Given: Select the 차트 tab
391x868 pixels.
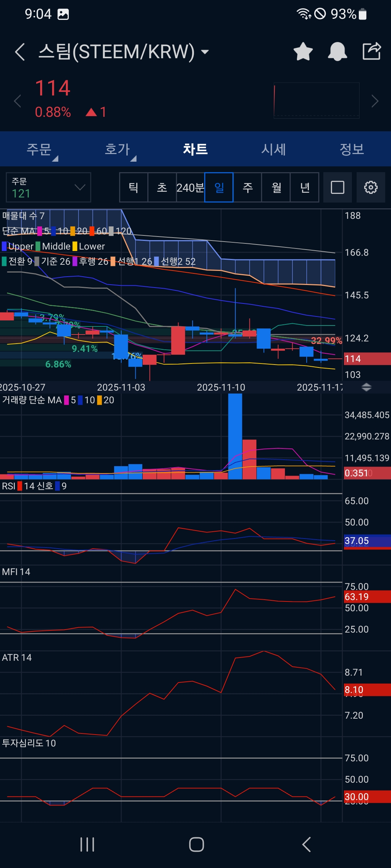Looking at the screenshot, I should [195, 149].
